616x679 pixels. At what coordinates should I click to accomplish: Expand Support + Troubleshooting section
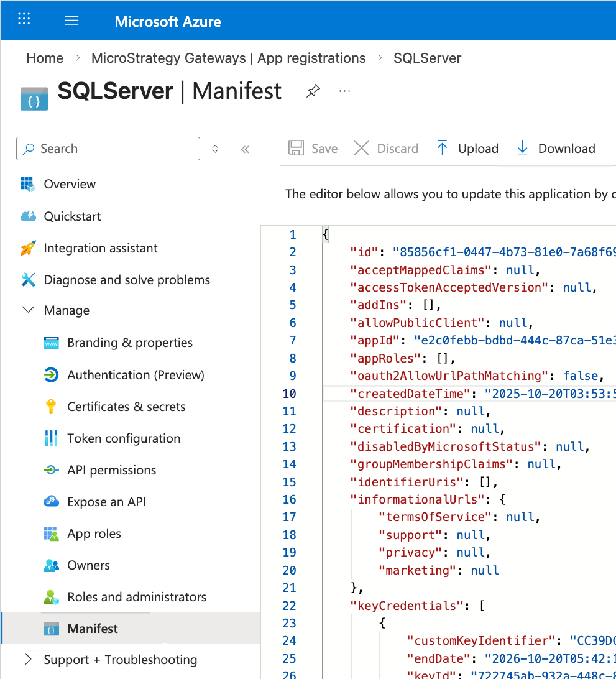click(29, 659)
